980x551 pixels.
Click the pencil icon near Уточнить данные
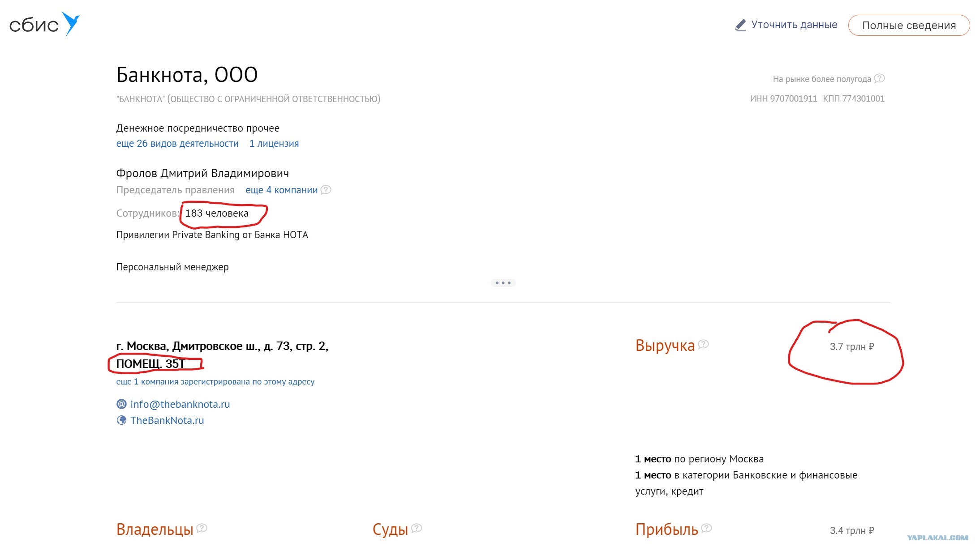[740, 25]
